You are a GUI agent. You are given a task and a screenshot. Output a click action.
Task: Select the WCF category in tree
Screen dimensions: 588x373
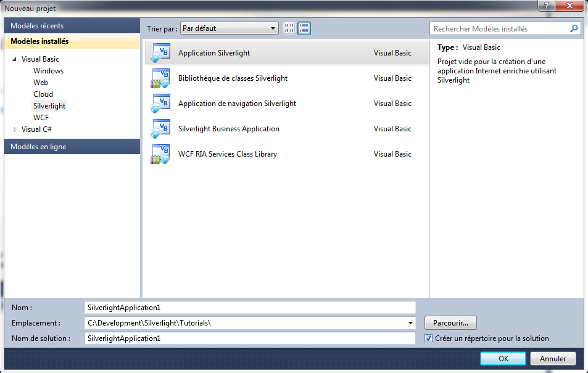[x=41, y=118]
